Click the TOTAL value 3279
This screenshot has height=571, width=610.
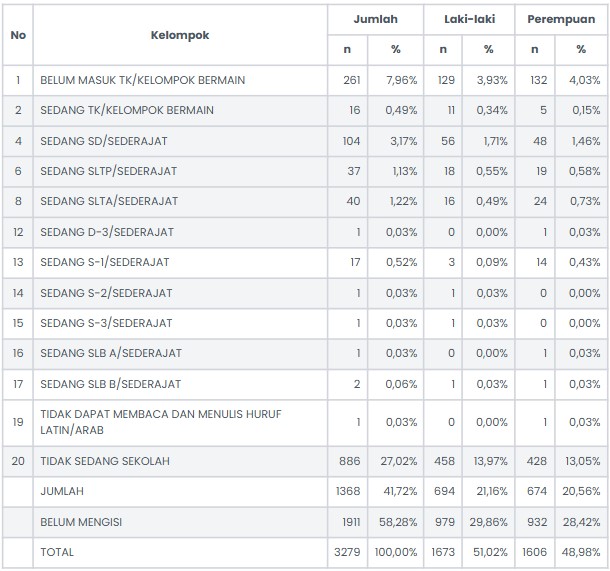347,552
